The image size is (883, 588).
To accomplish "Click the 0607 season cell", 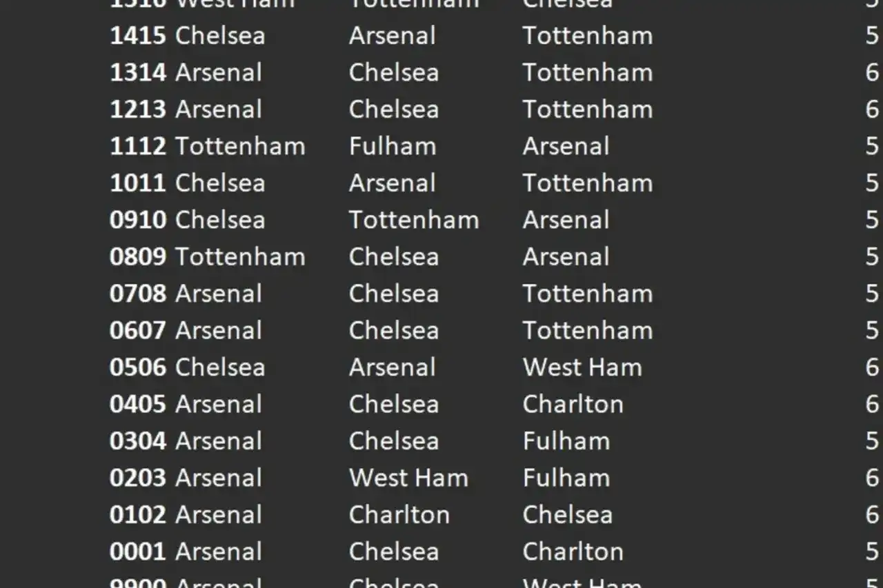I will [x=137, y=331].
